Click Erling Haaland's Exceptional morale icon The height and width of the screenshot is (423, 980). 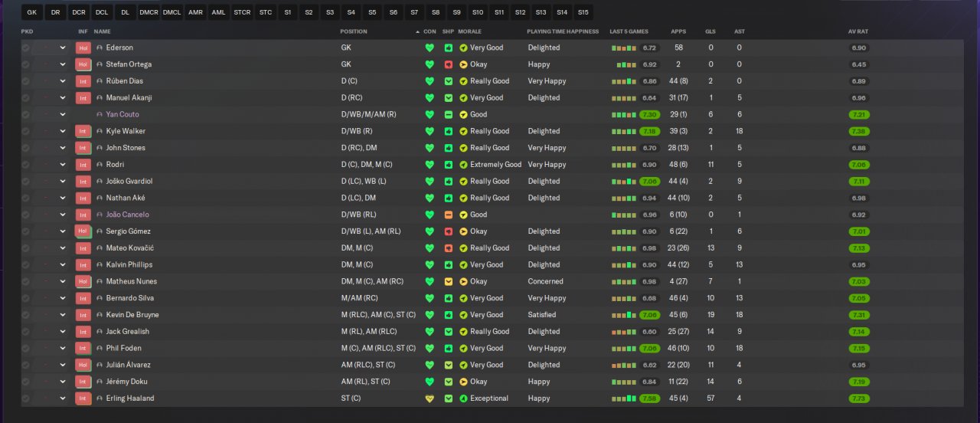click(x=463, y=398)
